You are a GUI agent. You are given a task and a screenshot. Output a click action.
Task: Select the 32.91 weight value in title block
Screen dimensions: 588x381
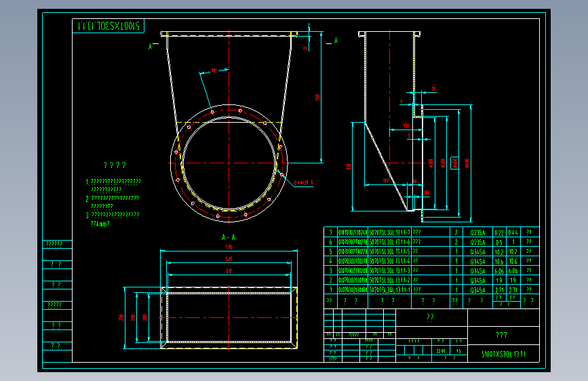(x=441, y=351)
